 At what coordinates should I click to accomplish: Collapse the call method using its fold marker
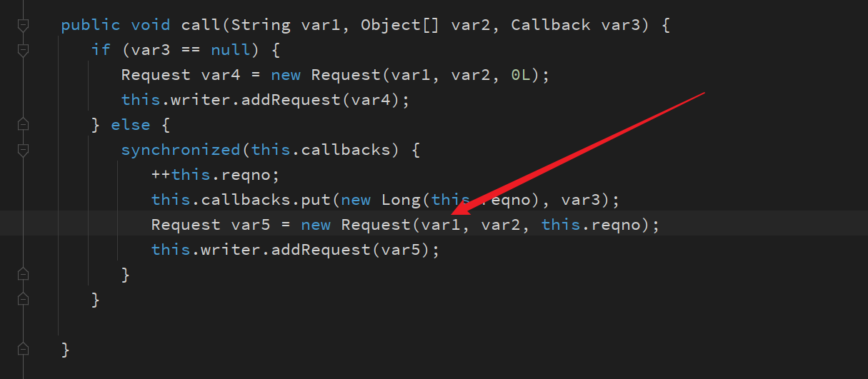point(23,25)
